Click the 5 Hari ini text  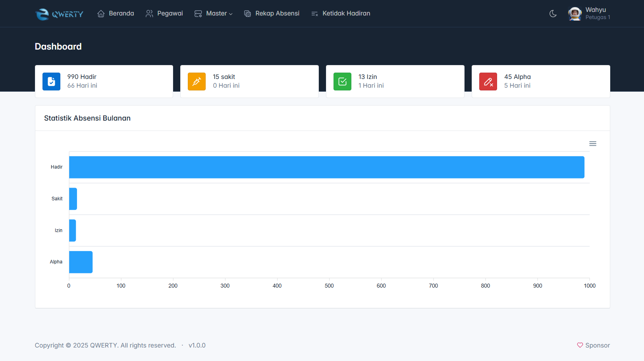point(517,86)
